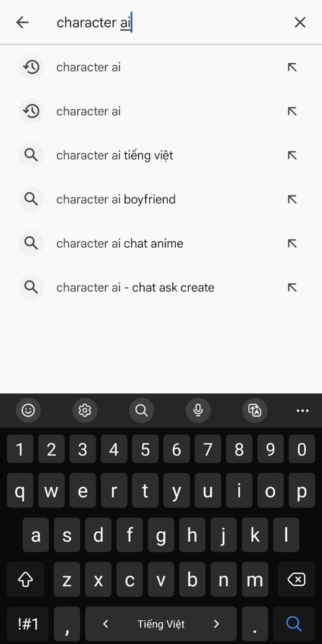This screenshot has height=644, width=322.
Task: Start voice input with microphone
Action: [198, 410]
